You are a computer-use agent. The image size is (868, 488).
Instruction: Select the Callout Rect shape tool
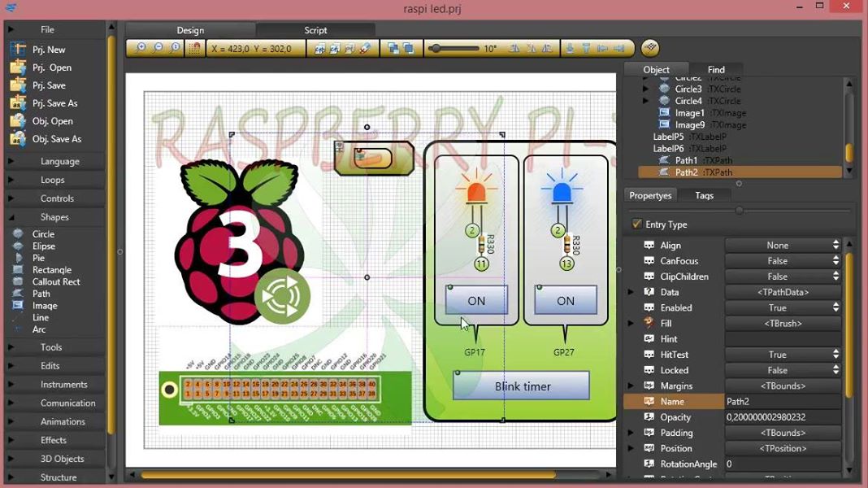(56, 281)
